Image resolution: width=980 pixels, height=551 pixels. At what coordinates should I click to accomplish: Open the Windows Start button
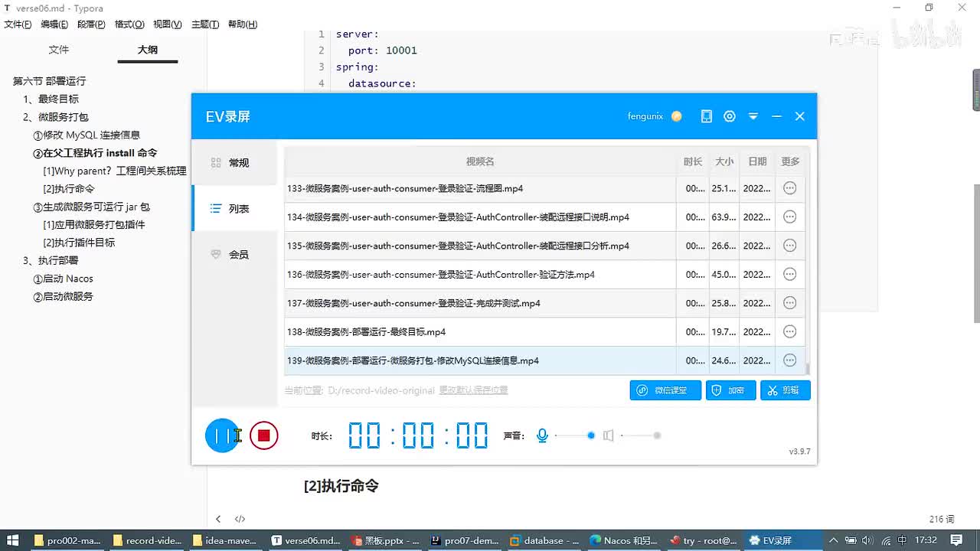[13, 540]
